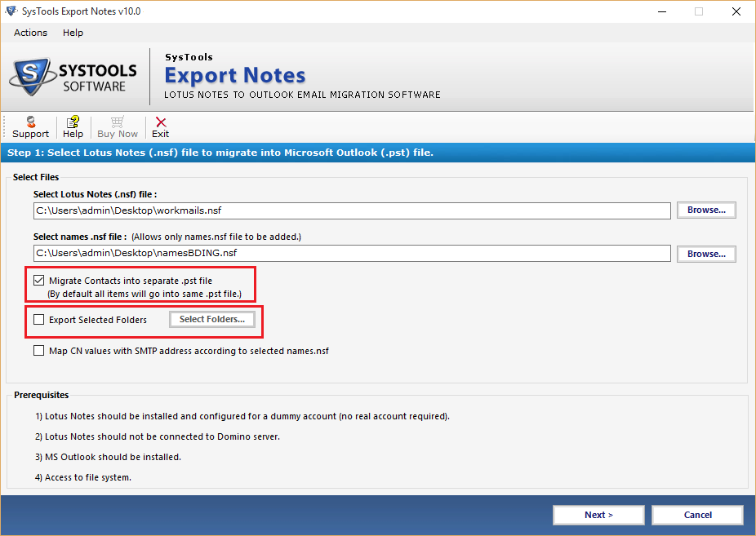Click the 'By default all items' note text
Screen dimensions: 756x536
pos(145,294)
